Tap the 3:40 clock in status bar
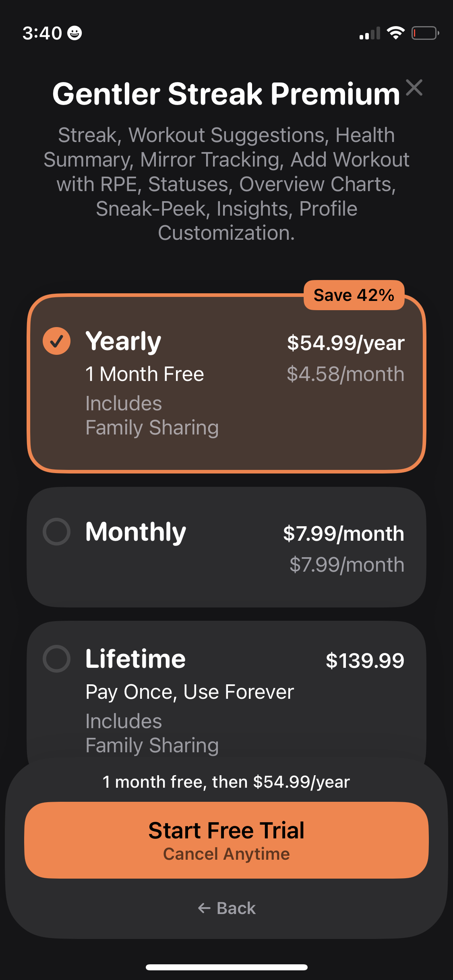 (x=42, y=33)
